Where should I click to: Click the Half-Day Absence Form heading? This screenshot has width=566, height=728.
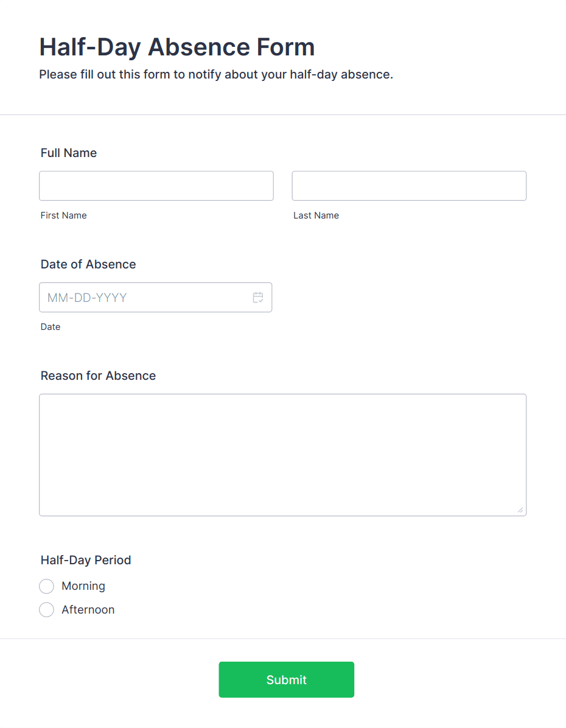[x=177, y=47]
